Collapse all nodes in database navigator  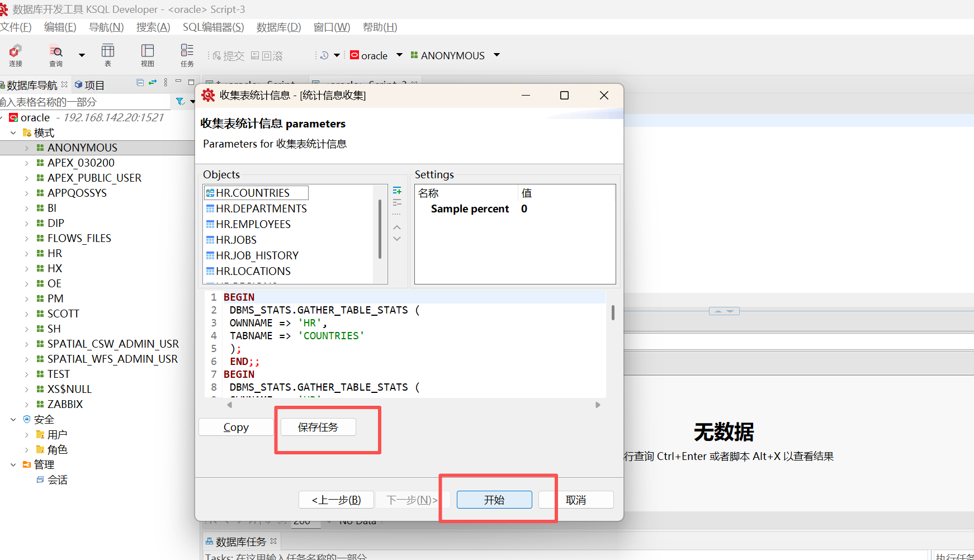click(140, 83)
